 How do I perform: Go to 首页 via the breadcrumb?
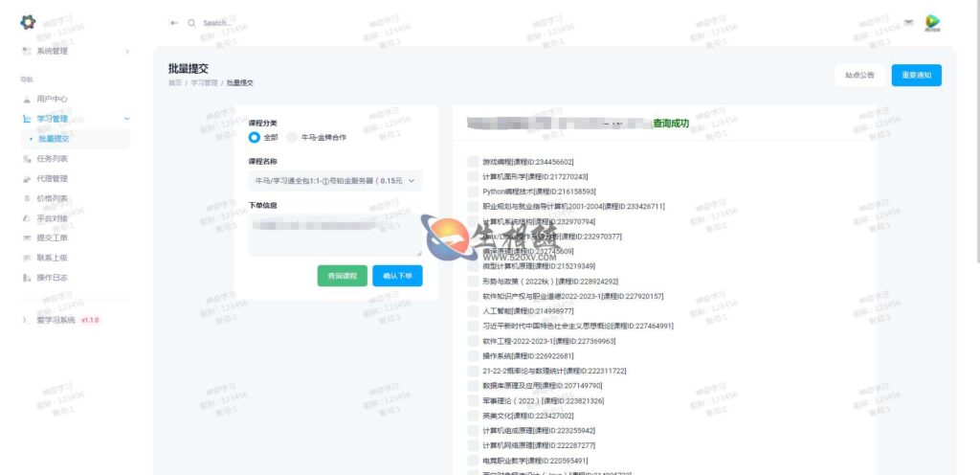click(x=175, y=83)
